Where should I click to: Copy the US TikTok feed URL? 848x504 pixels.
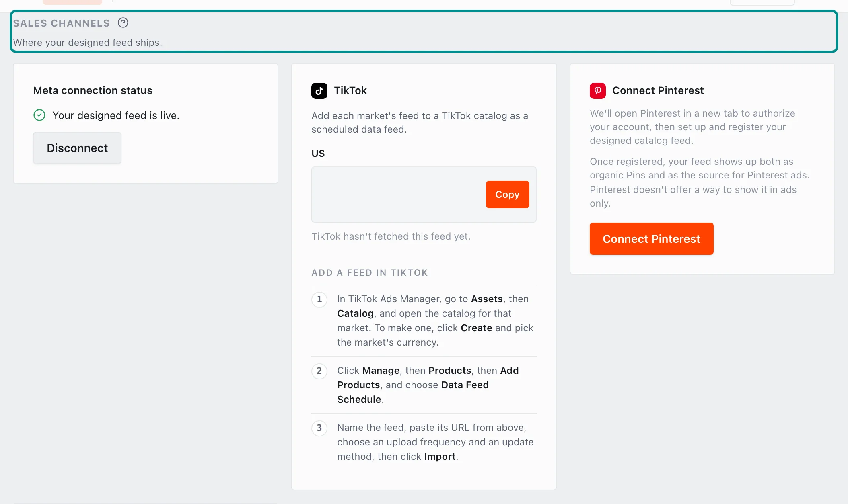[x=507, y=195]
